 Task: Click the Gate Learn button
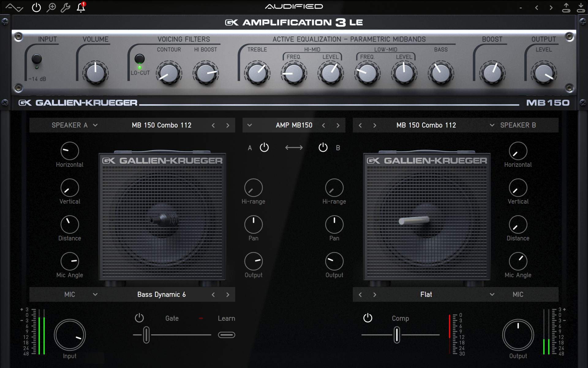click(x=227, y=335)
